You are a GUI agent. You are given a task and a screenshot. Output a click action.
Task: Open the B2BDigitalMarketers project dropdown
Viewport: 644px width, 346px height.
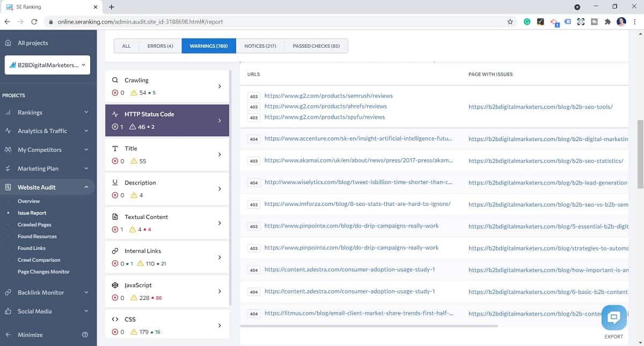point(47,65)
